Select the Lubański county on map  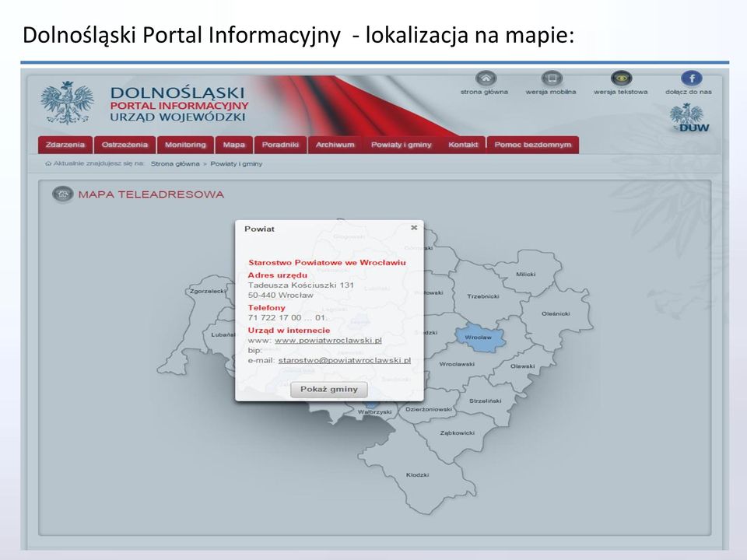click(x=223, y=334)
